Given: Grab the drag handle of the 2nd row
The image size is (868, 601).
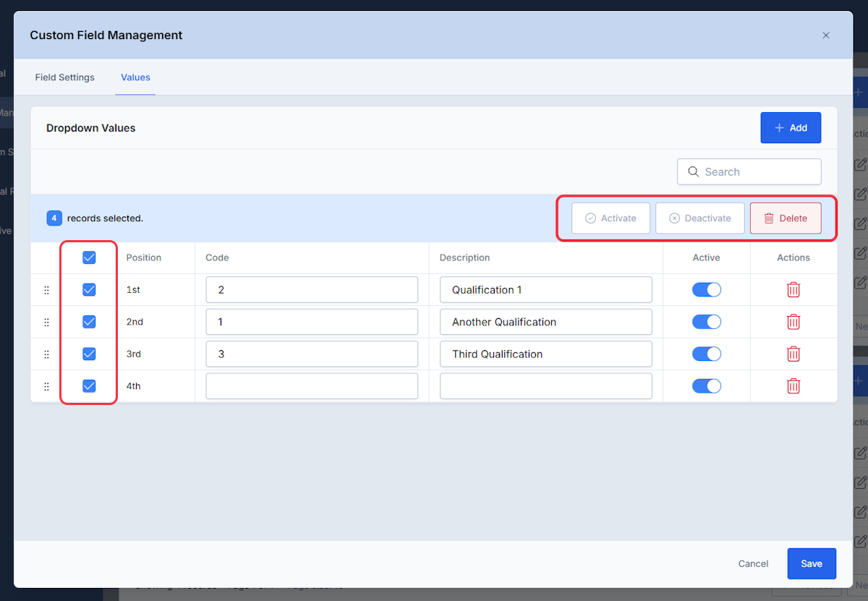Looking at the screenshot, I should (x=46, y=322).
